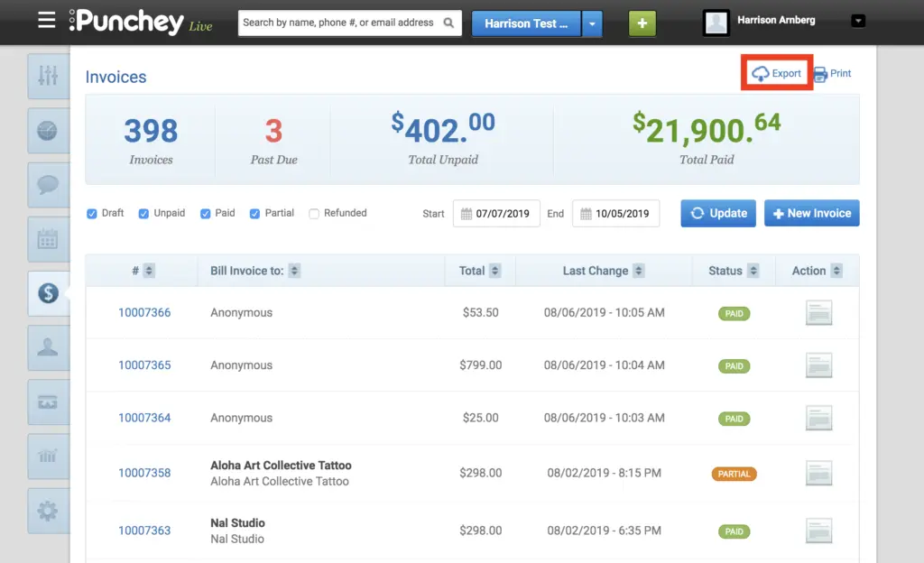
Task: Sort by Status column
Action: click(753, 271)
